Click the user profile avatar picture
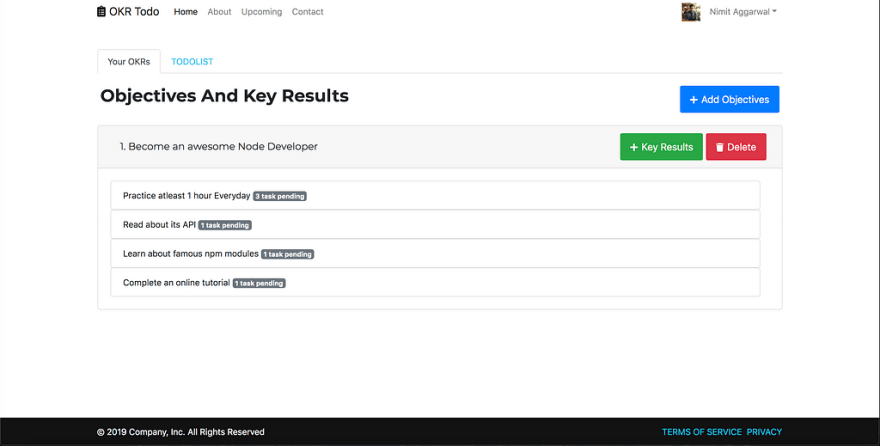Image resolution: width=880 pixels, height=446 pixels. point(691,12)
